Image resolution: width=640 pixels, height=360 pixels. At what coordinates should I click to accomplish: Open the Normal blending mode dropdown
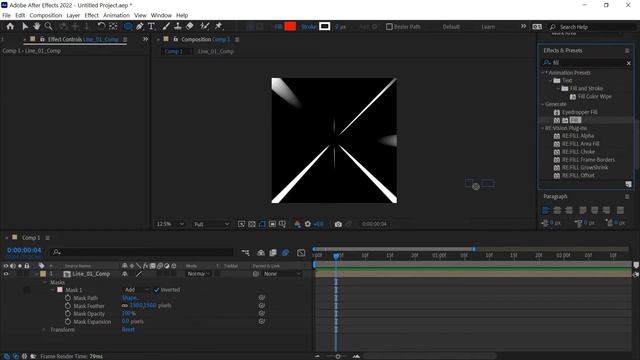(198, 274)
